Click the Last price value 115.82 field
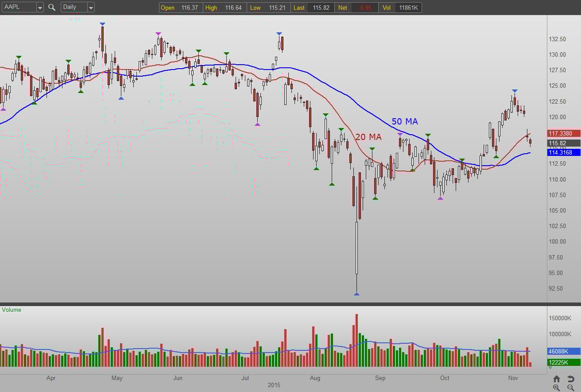 [312, 8]
